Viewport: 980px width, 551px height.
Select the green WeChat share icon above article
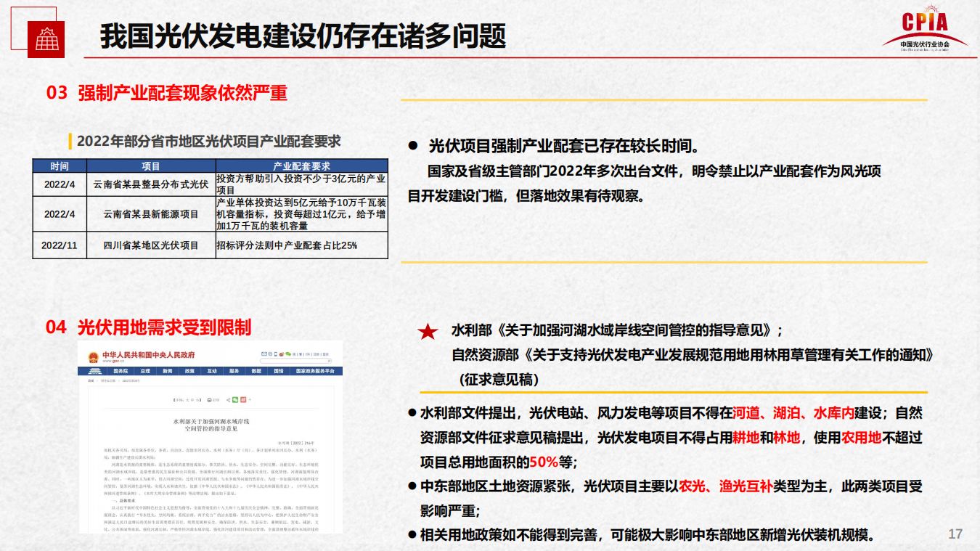coord(235,400)
